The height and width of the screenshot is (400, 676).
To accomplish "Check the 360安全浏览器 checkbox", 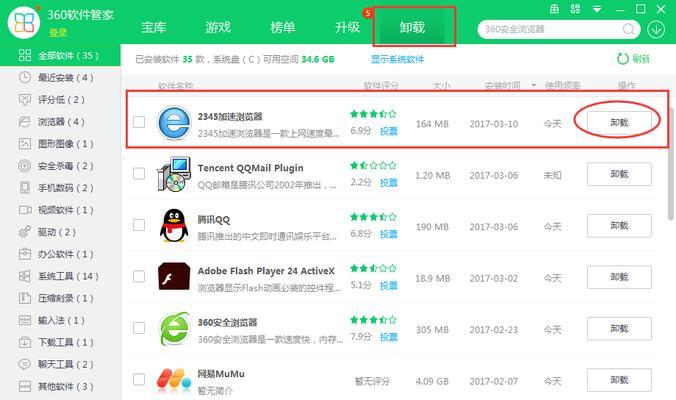I will coord(139,328).
